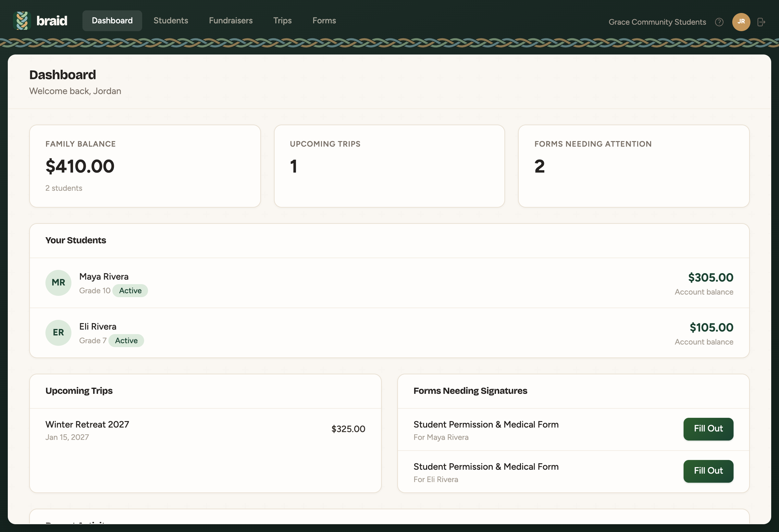Click the "2 students" label
779x532 pixels.
coord(64,188)
